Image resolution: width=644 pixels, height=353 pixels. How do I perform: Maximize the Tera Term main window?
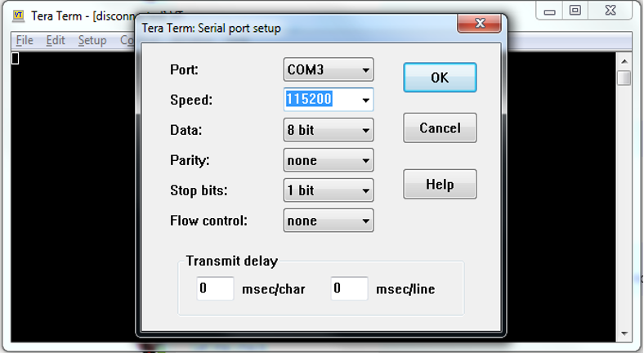click(x=575, y=11)
